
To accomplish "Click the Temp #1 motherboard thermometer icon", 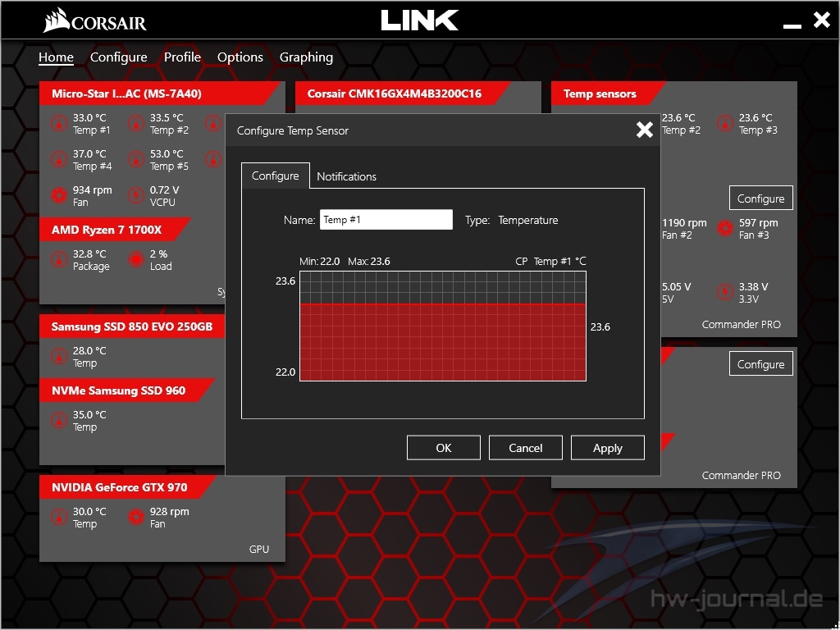I will 59,124.
